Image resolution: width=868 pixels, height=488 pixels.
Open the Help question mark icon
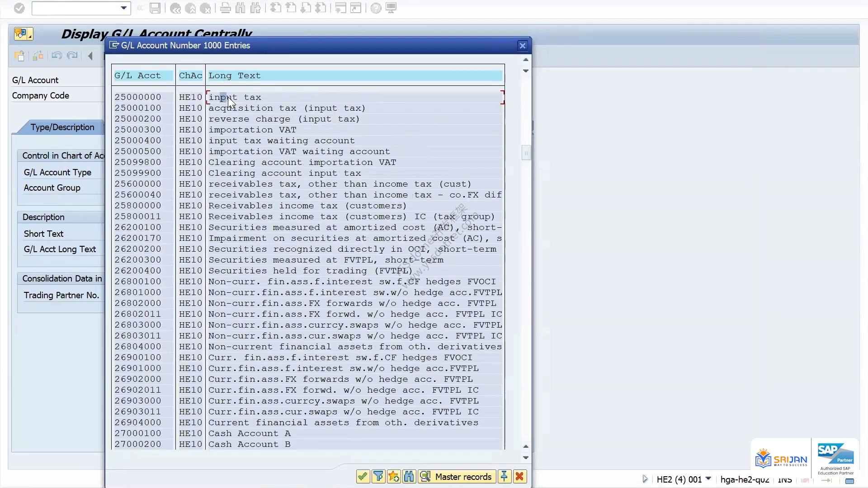(376, 8)
